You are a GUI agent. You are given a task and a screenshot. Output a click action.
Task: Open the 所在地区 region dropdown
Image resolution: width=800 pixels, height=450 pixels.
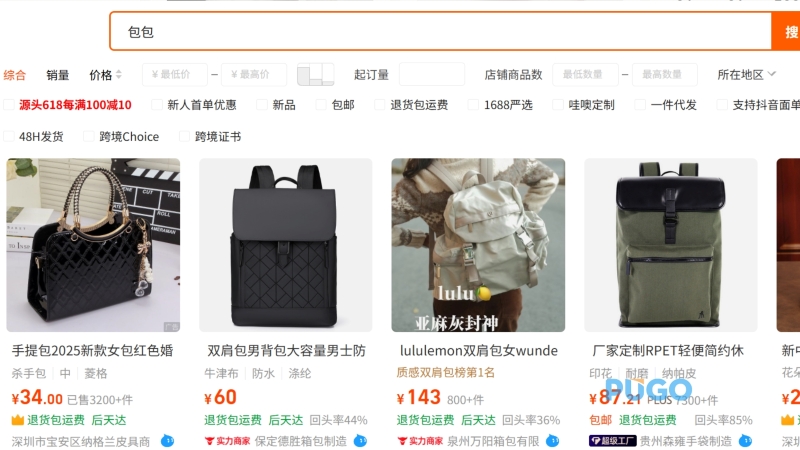(746, 74)
